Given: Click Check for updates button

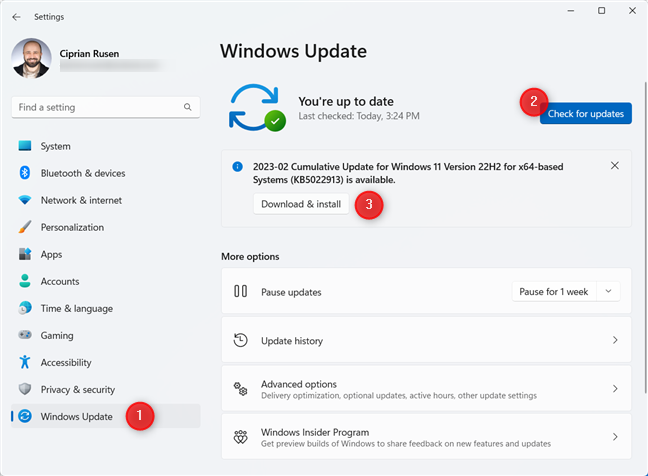Looking at the screenshot, I should click(x=586, y=113).
